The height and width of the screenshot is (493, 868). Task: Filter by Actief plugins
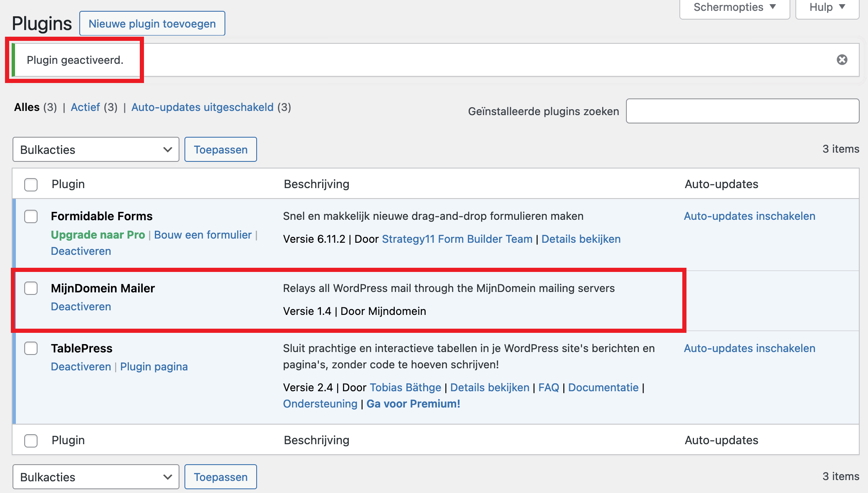(x=86, y=107)
